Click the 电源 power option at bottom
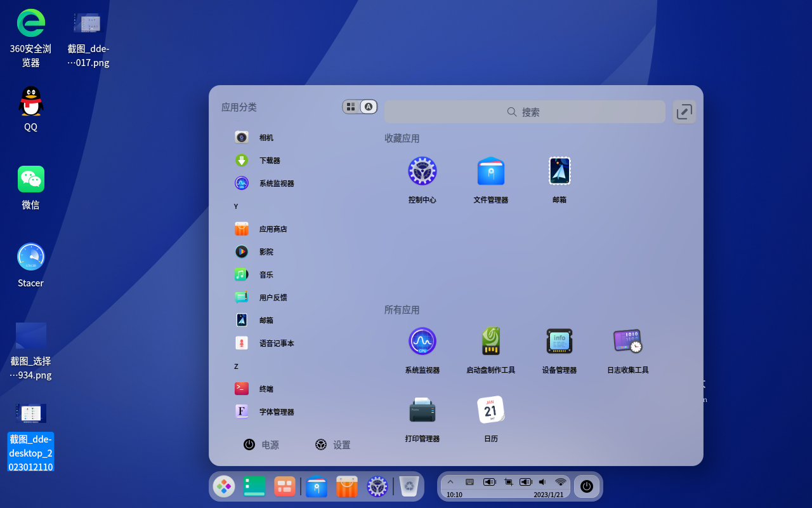Screen dimensions: 812x508 click(x=260, y=444)
